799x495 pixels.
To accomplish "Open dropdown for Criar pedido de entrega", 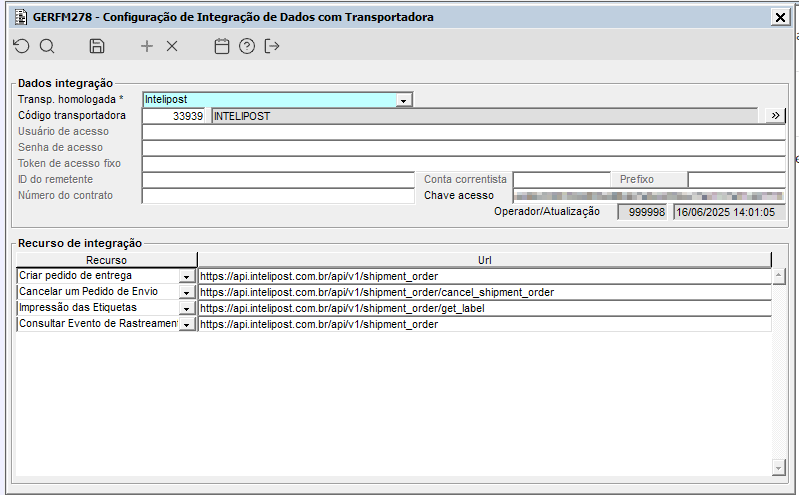I will 187,276.
